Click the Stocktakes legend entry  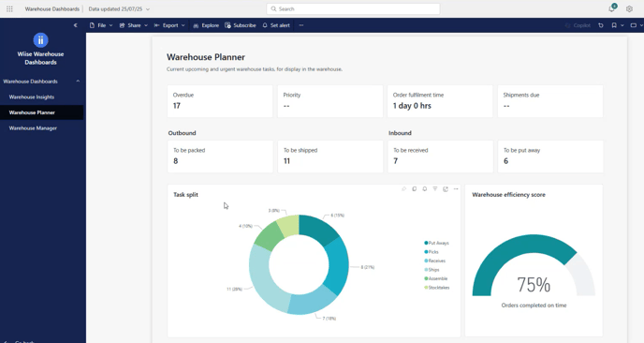click(x=437, y=288)
